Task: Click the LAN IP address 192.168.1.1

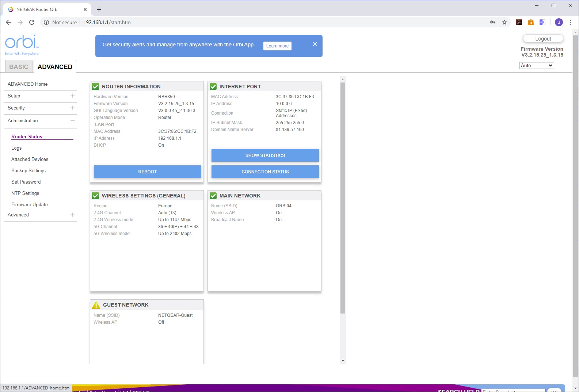Action: coord(170,138)
